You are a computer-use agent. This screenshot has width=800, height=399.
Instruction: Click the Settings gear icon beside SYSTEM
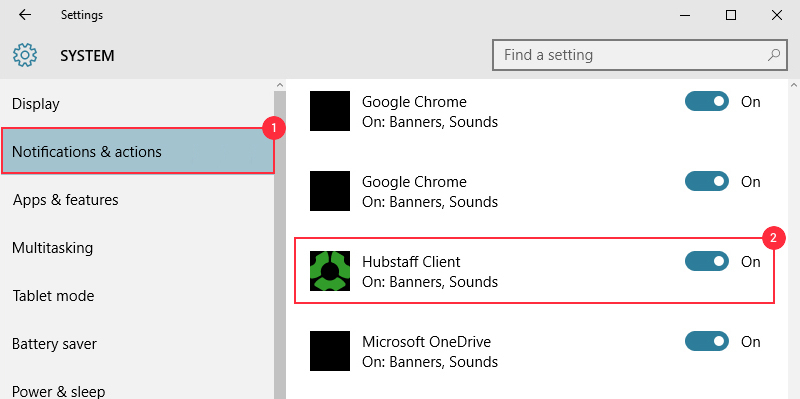pyautogui.click(x=25, y=55)
